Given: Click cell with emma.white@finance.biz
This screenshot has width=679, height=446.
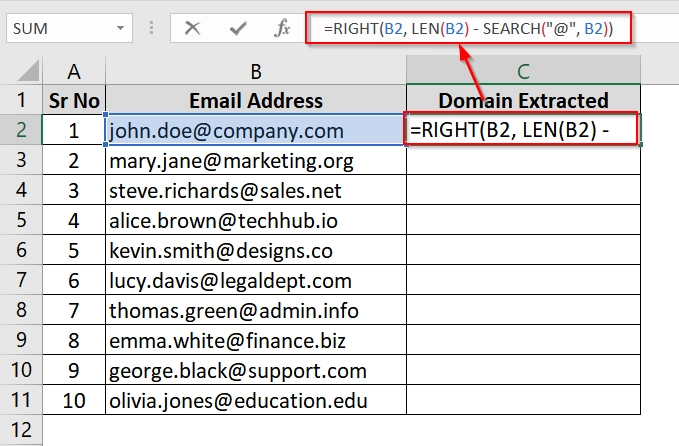Looking at the screenshot, I should pos(256,339).
